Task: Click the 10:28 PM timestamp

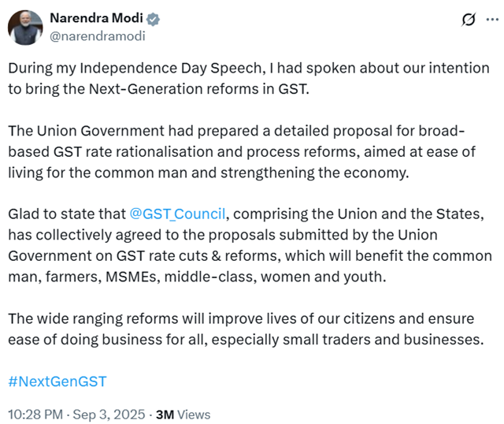Action: (35, 415)
